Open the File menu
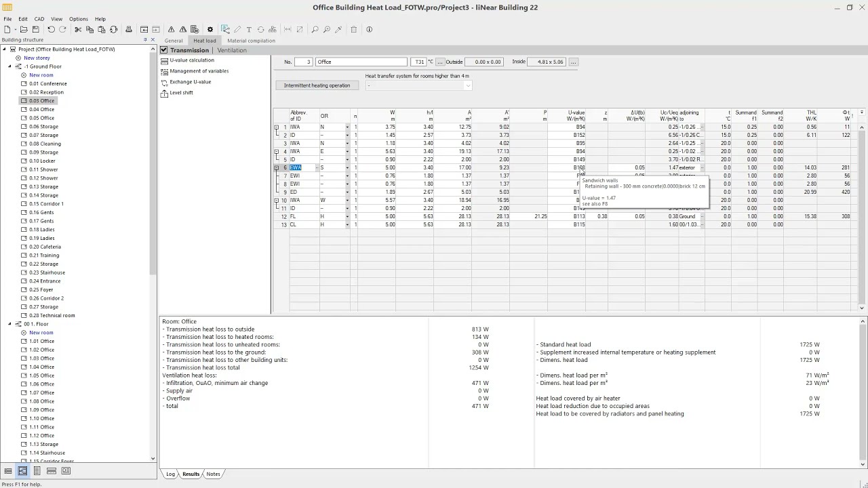This screenshot has height=488, width=868. tap(7, 19)
